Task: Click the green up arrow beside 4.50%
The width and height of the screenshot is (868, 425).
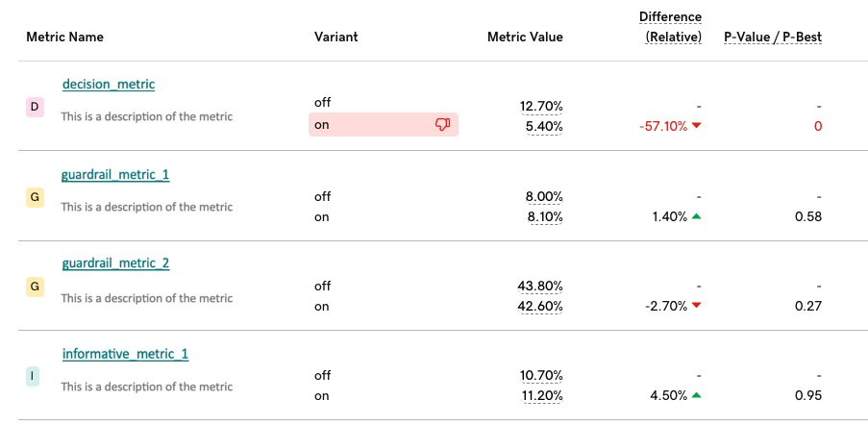Action: coord(696,395)
